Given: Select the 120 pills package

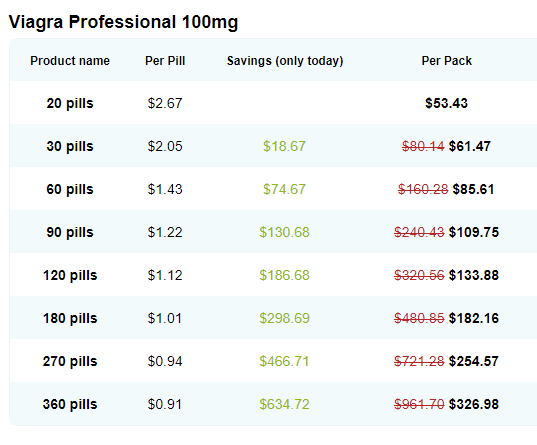Looking at the screenshot, I should click(x=70, y=275).
